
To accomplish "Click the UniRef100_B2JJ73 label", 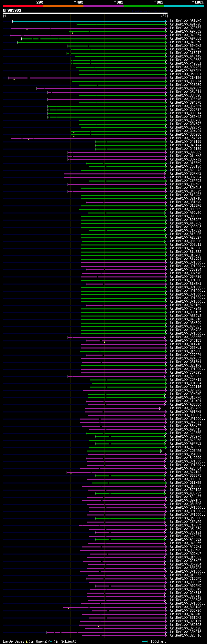I will coord(186,170).
